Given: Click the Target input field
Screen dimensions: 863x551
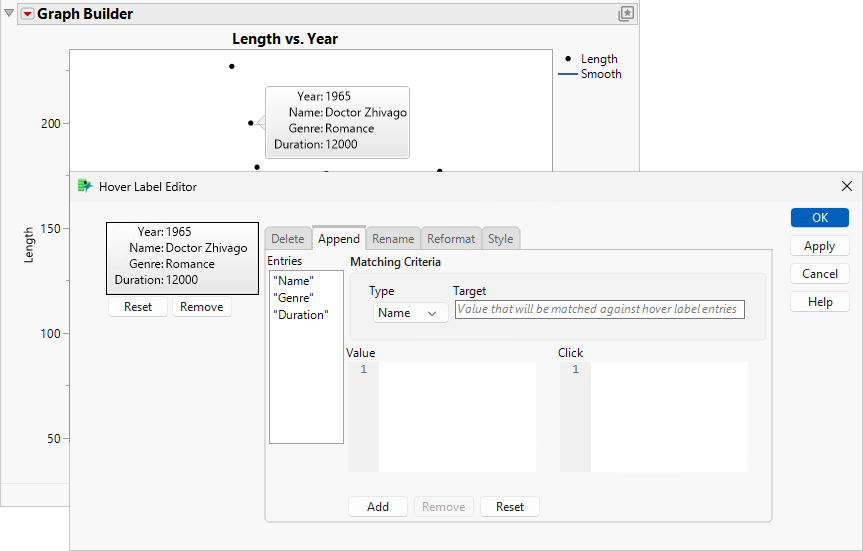Looking at the screenshot, I should click(x=599, y=310).
